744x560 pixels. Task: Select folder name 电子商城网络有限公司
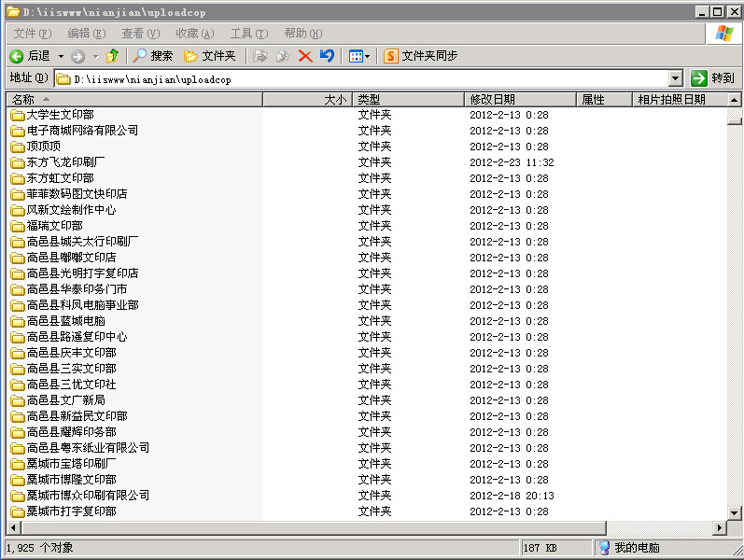pyautogui.click(x=82, y=131)
